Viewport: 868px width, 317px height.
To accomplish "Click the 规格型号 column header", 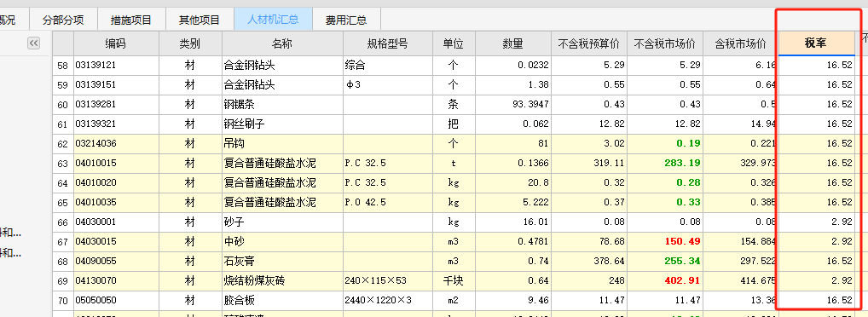I will coord(387,43).
